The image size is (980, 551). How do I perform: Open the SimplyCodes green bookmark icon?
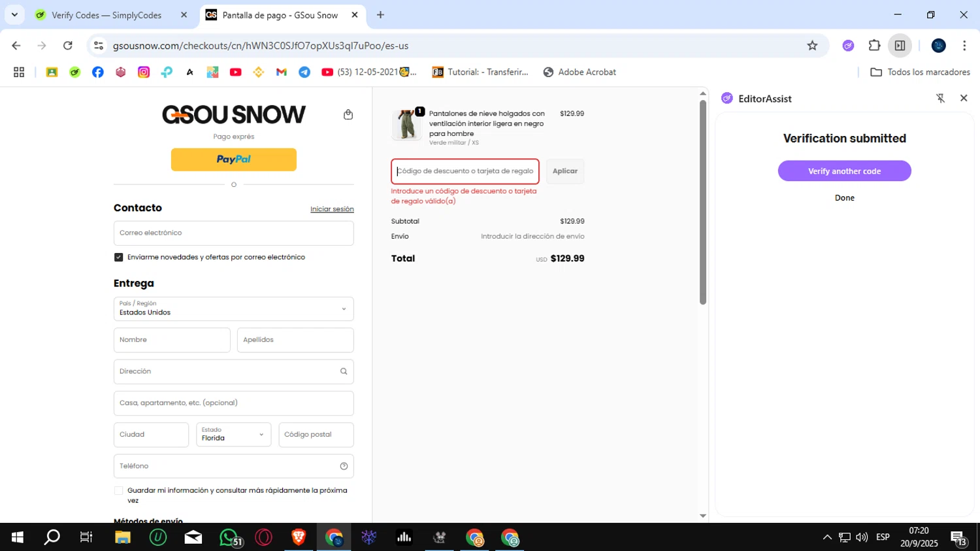[75, 72]
